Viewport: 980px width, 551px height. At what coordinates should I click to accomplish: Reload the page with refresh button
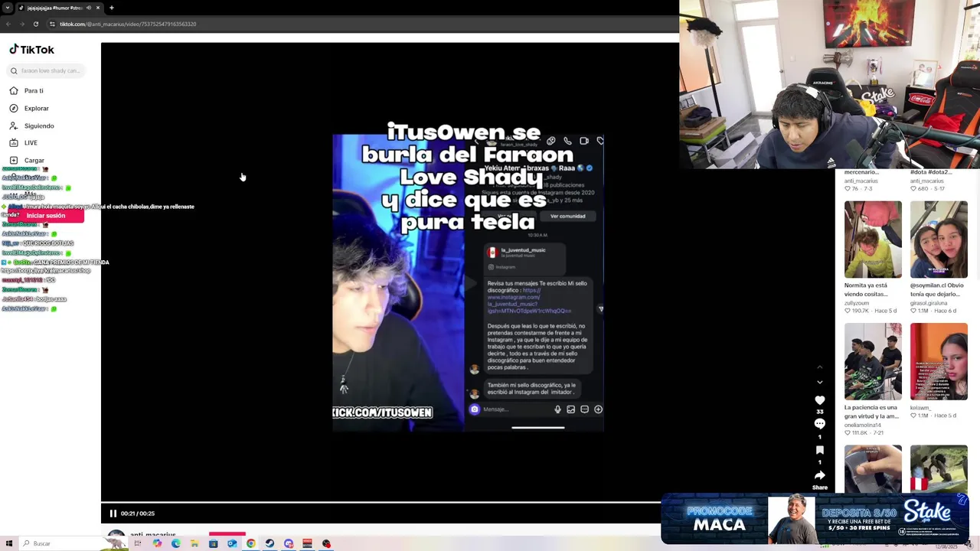[35, 24]
